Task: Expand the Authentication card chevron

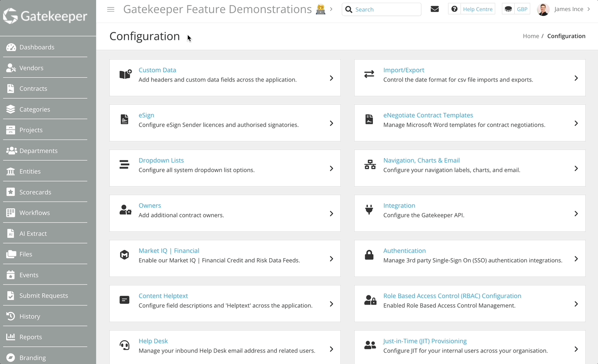Action: click(x=576, y=259)
